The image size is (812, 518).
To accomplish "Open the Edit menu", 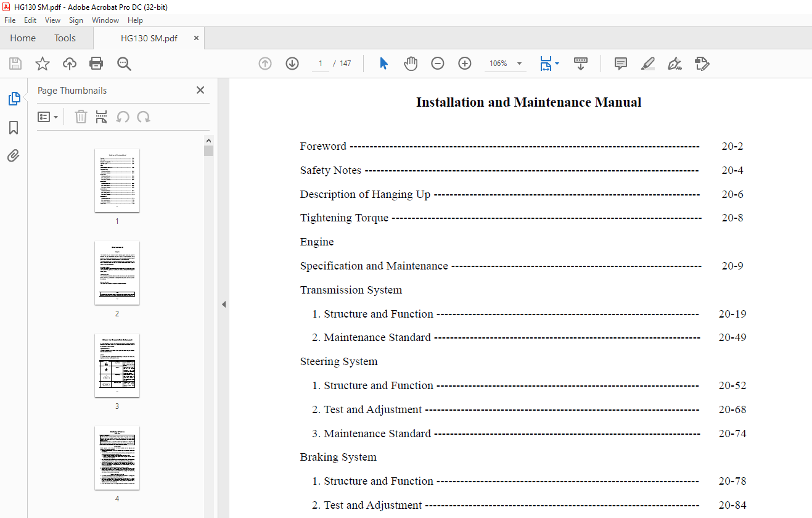I will (x=30, y=20).
